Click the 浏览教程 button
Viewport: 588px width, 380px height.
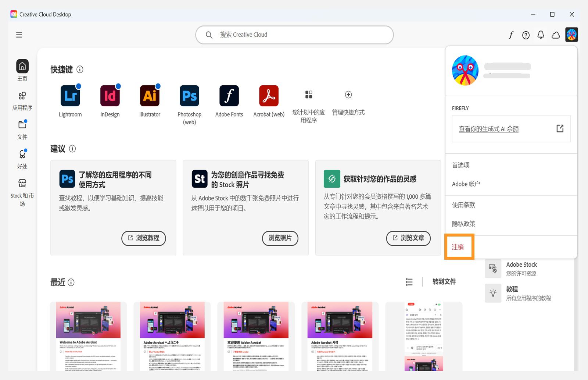point(144,238)
